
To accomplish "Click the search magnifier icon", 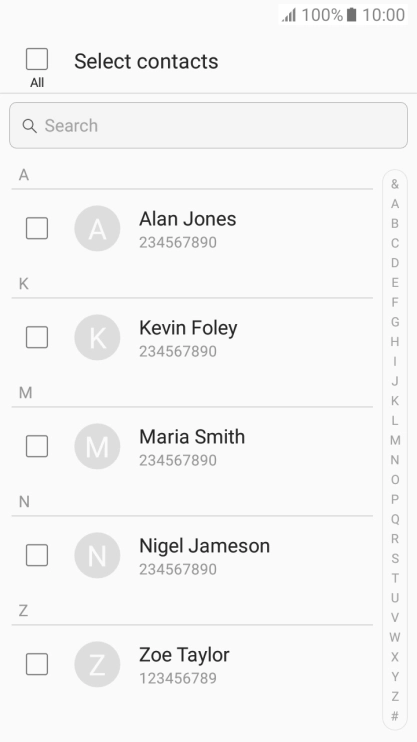I will [29, 126].
